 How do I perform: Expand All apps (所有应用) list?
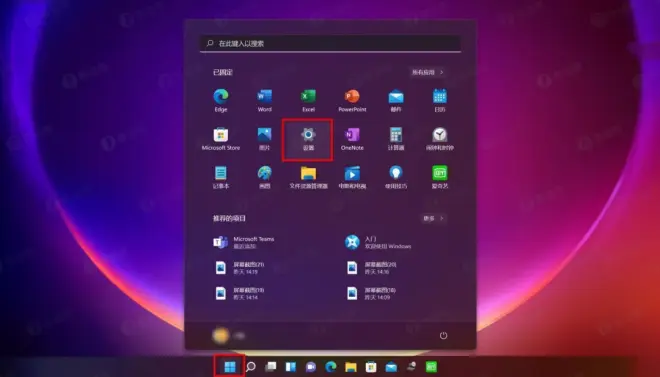428,72
